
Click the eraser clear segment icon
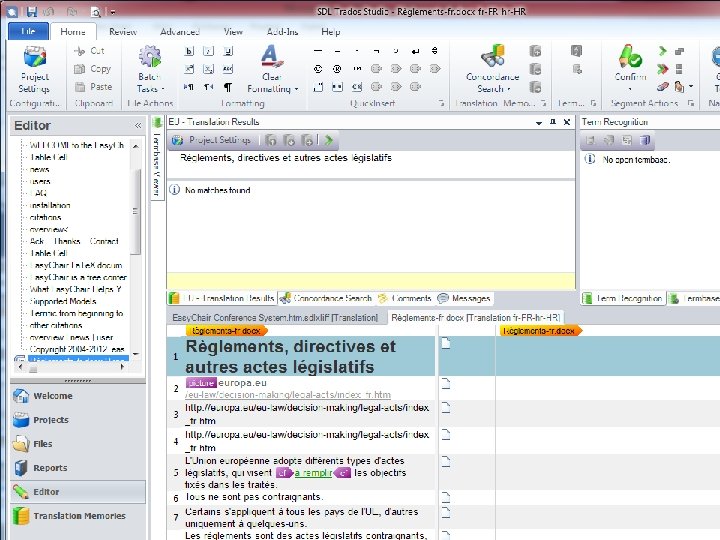(662, 86)
